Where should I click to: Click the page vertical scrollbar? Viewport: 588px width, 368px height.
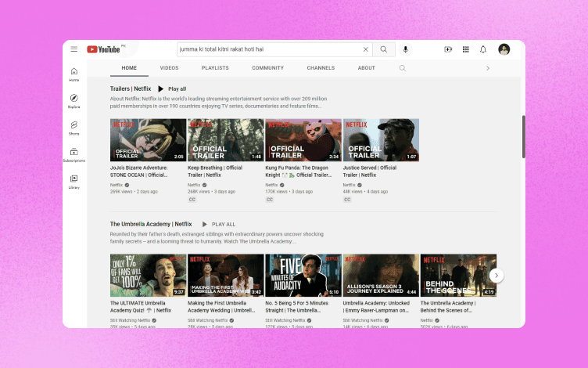[524, 137]
